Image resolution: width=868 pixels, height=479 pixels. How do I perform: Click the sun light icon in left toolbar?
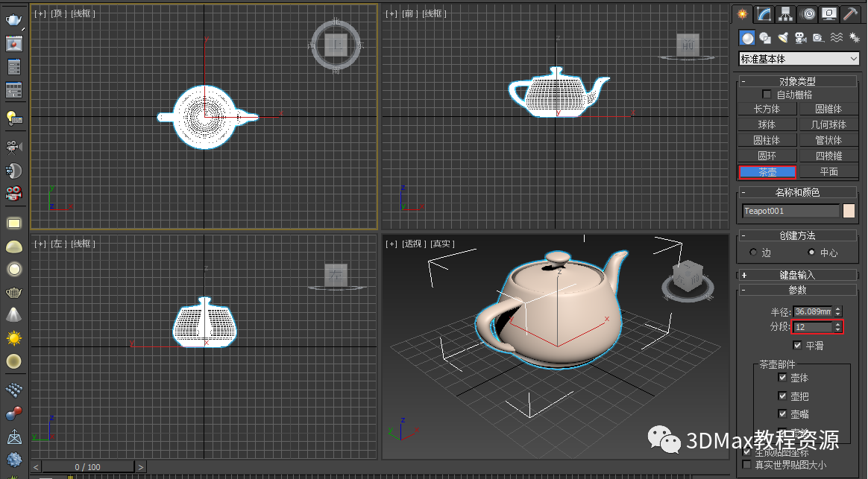point(13,337)
